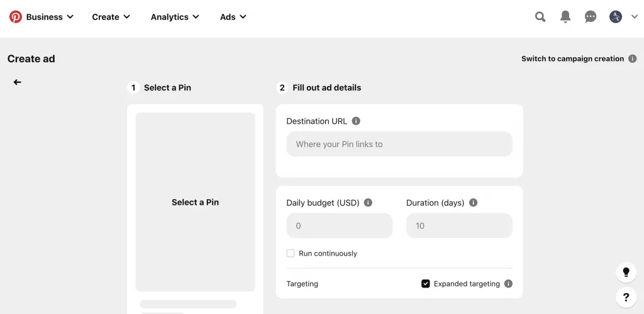Open the Ads menu
This screenshot has height=314, width=644.
click(233, 17)
